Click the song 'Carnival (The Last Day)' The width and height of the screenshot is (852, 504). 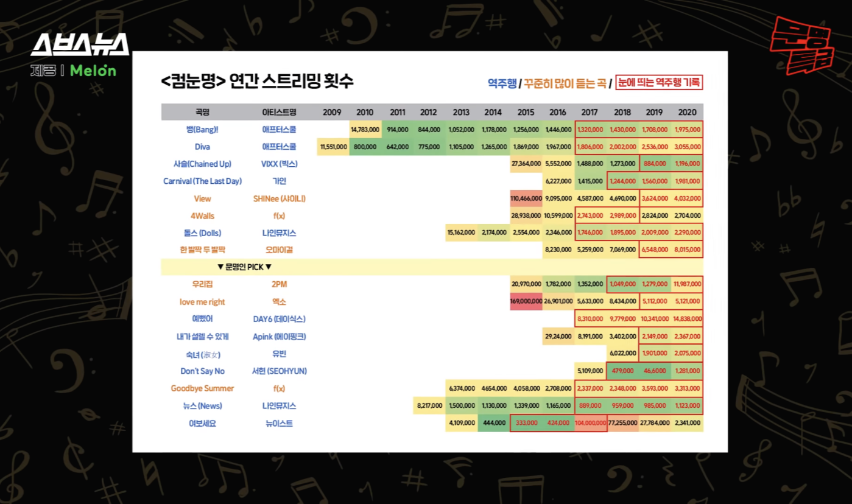203,181
